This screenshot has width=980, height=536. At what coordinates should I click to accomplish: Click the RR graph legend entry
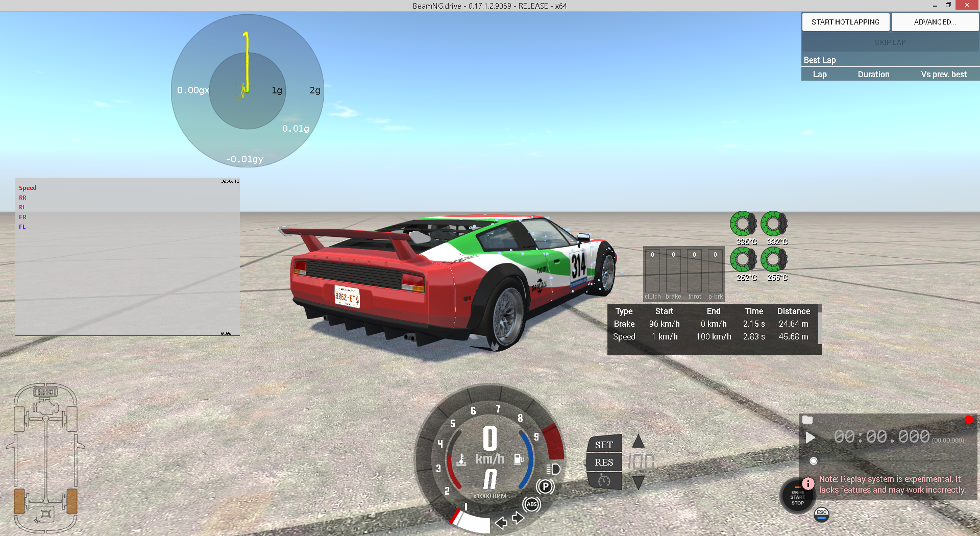(22, 198)
